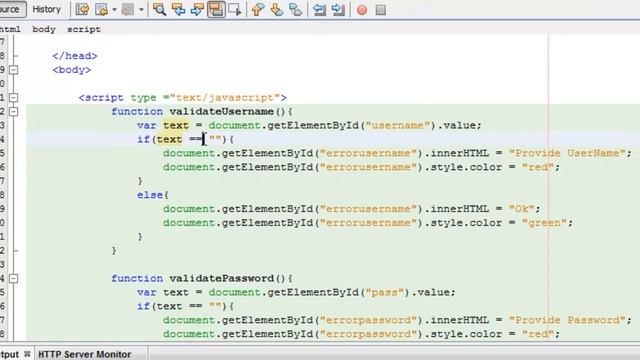The width and height of the screenshot is (640, 360).
Task: Click the else keyword
Action: [150, 195]
